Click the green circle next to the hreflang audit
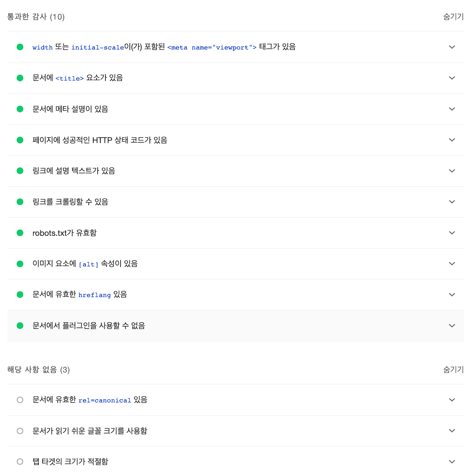The height and width of the screenshot is (476, 469). click(x=20, y=295)
